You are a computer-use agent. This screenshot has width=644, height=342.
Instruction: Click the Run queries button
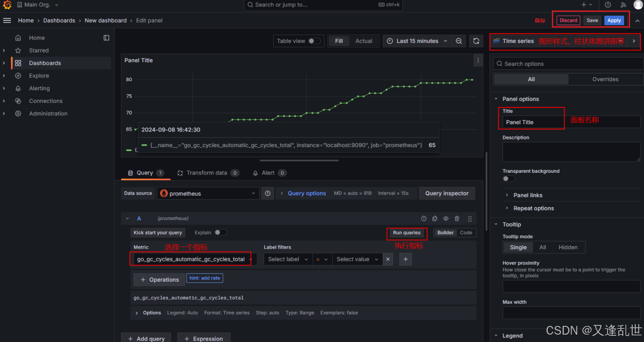tap(406, 233)
